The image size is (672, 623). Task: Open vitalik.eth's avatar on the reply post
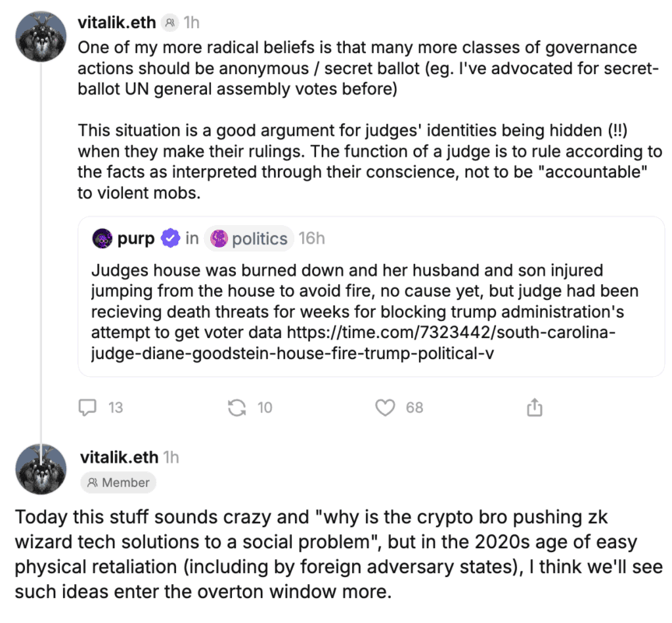coord(41,469)
